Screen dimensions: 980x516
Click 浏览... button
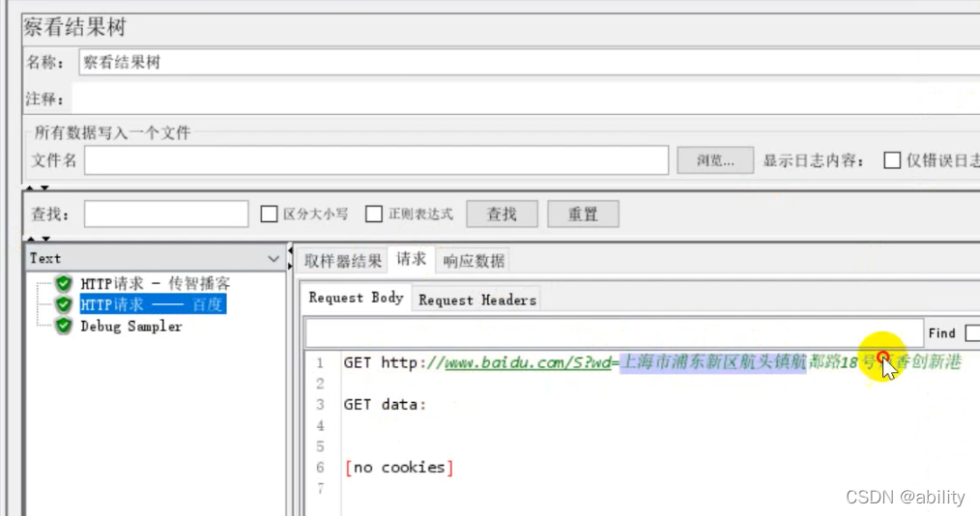pyautogui.click(x=715, y=160)
